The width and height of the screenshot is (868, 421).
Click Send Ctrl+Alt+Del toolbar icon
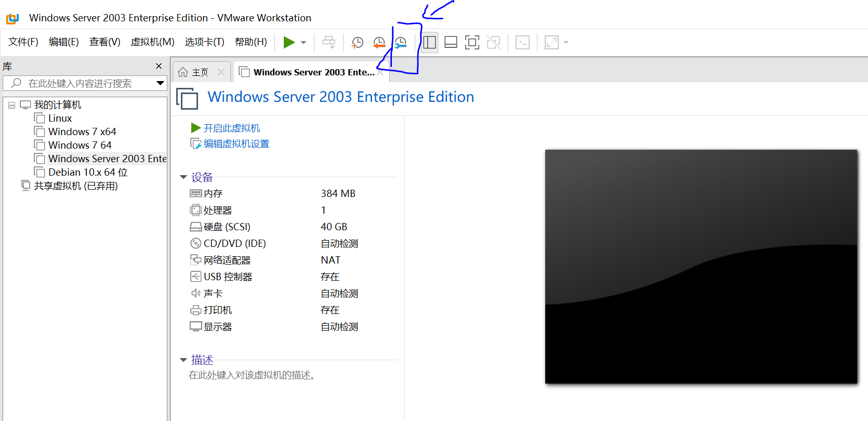[328, 42]
